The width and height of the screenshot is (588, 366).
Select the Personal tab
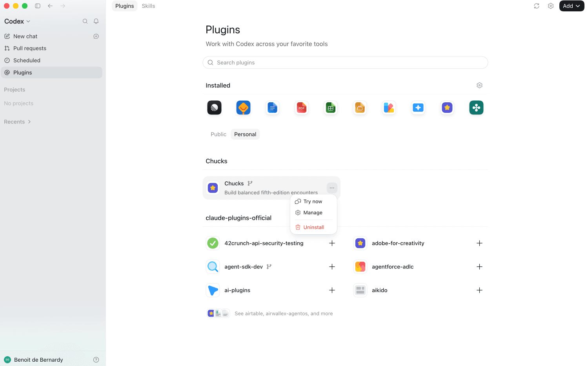[x=245, y=134]
